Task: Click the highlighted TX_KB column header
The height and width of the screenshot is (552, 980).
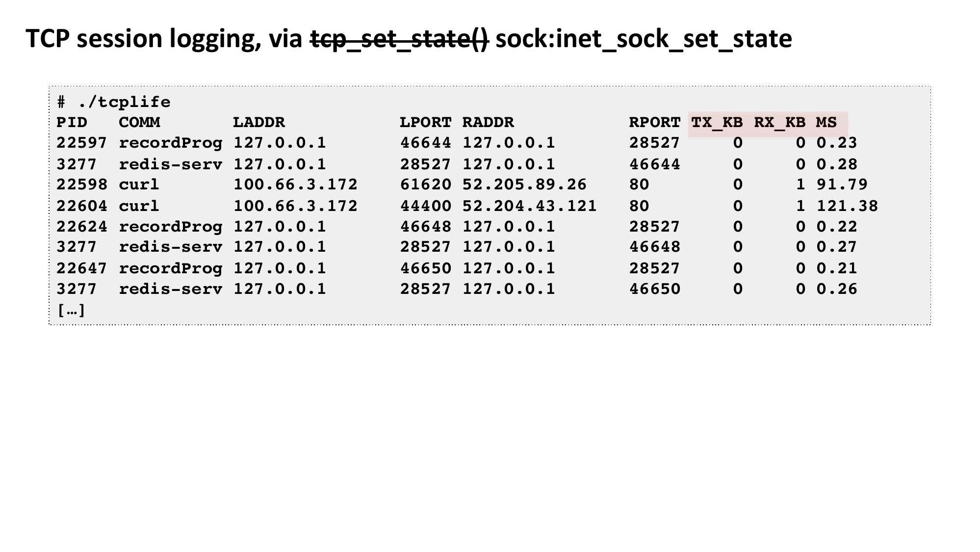Action: 717,122
